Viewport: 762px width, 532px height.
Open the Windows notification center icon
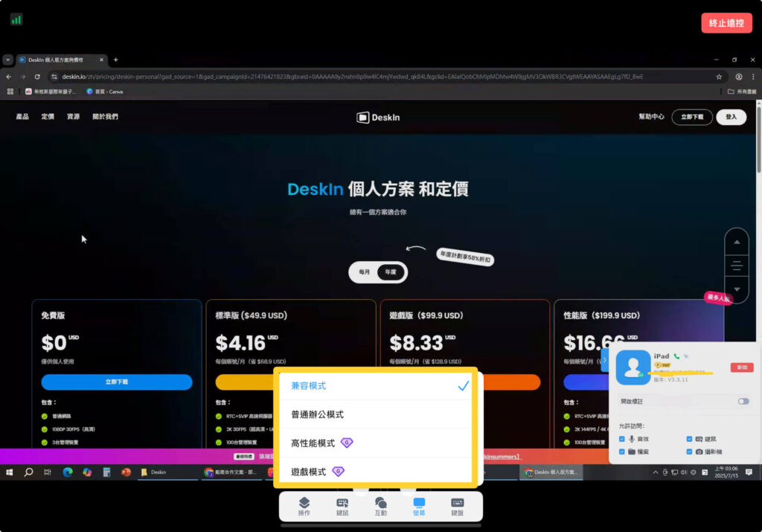pyautogui.click(x=749, y=472)
